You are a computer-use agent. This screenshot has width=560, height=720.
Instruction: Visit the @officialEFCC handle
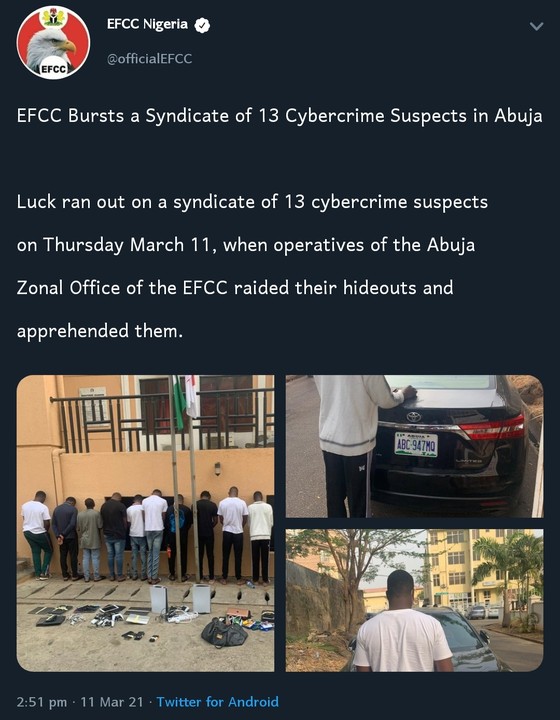tap(149, 59)
